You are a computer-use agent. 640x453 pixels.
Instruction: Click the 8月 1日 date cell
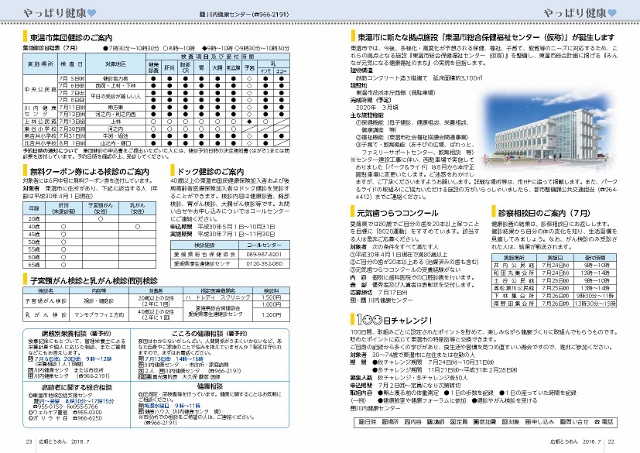pyautogui.click(x=71, y=143)
